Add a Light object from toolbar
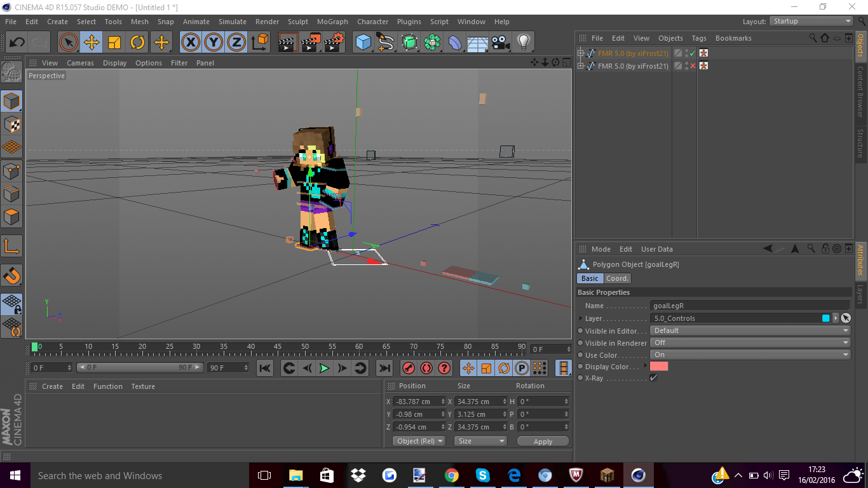The height and width of the screenshot is (488, 868). coord(523,43)
